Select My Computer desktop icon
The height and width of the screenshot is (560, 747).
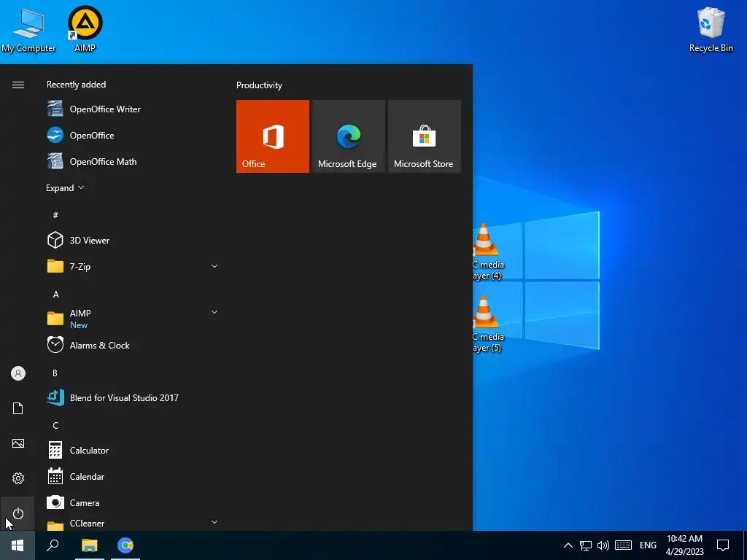click(x=28, y=29)
